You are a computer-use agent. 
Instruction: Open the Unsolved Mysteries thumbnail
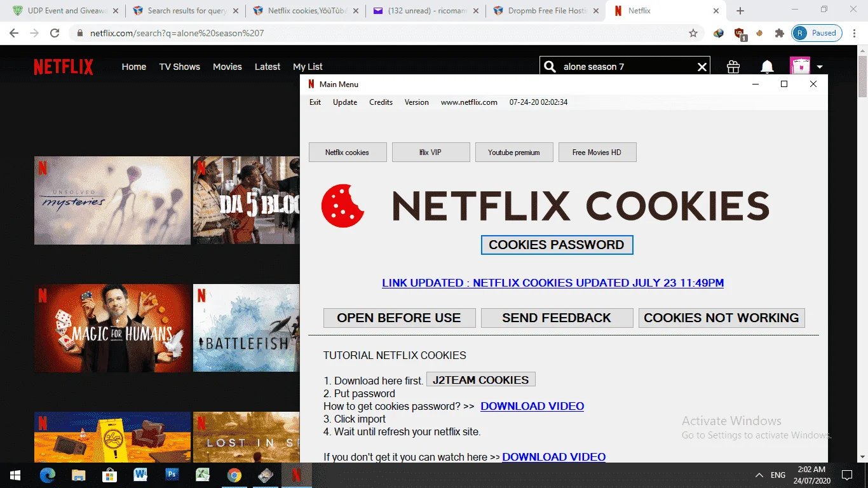pos(112,200)
